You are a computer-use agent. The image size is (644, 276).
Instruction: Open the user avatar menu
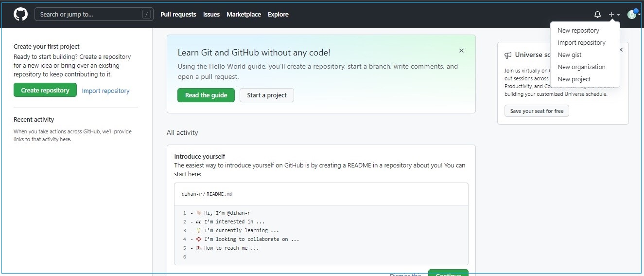pos(634,14)
